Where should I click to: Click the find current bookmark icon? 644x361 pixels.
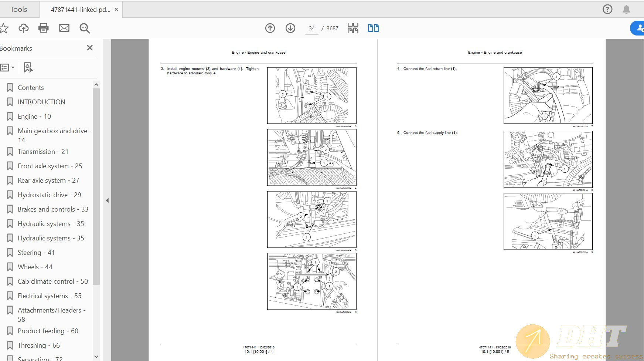pyautogui.click(x=28, y=67)
